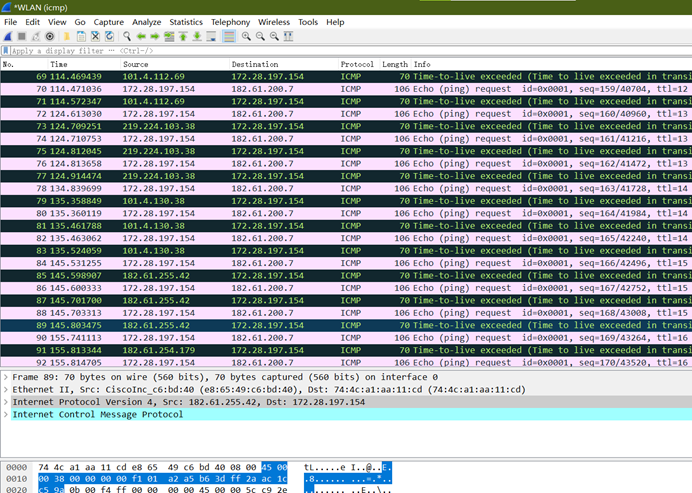Open the Analyze menu
The image size is (692, 493).
pyautogui.click(x=146, y=21)
